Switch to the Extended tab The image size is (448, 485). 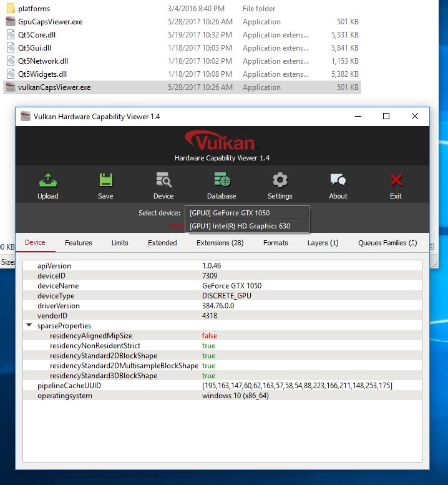pos(162,243)
